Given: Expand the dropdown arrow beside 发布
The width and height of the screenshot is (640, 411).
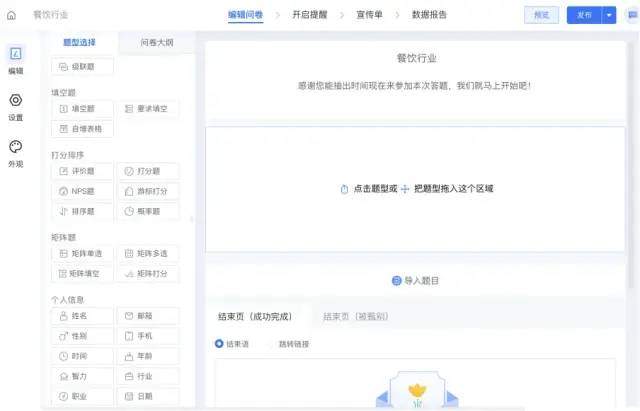Looking at the screenshot, I should (x=609, y=15).
